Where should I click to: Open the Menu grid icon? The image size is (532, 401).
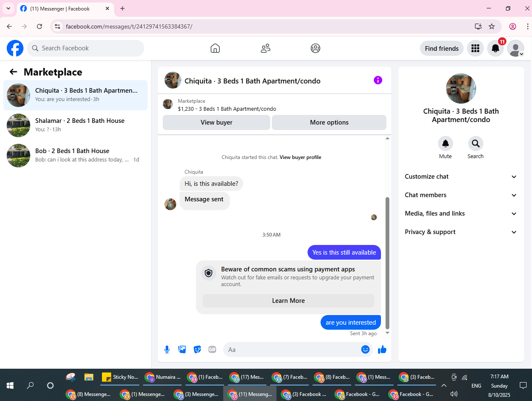coord(475,48)
